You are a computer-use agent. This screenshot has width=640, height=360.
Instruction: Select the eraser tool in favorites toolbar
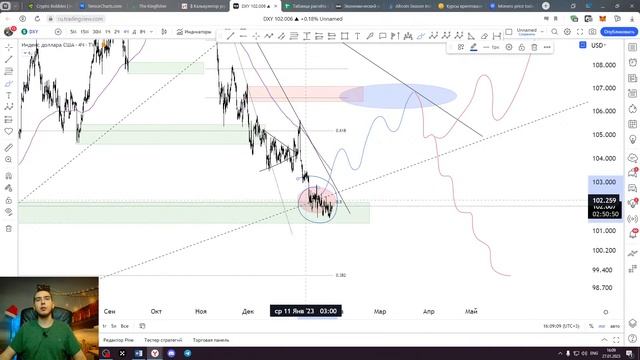[484, 36]
